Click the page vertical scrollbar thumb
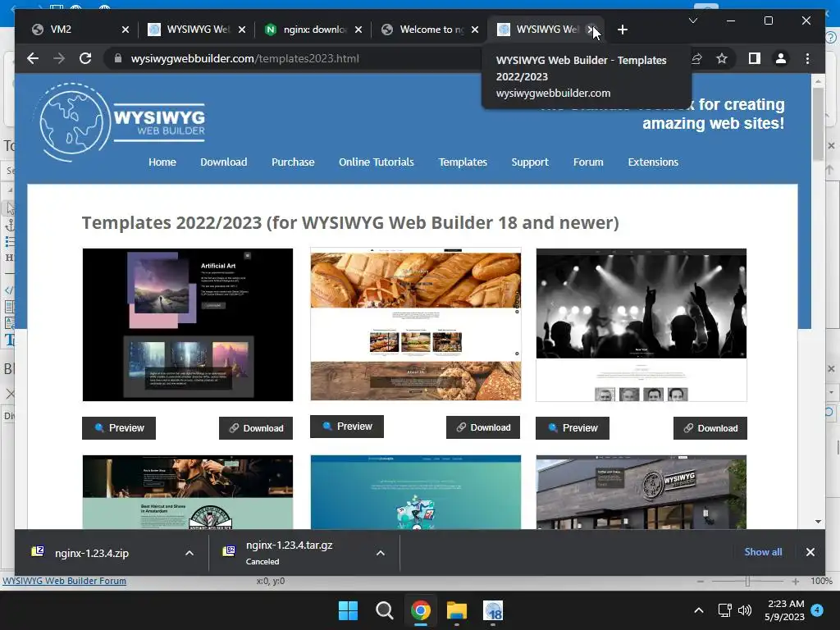The image size is (840, 630). pyautogui.click(x=818, y=124)
